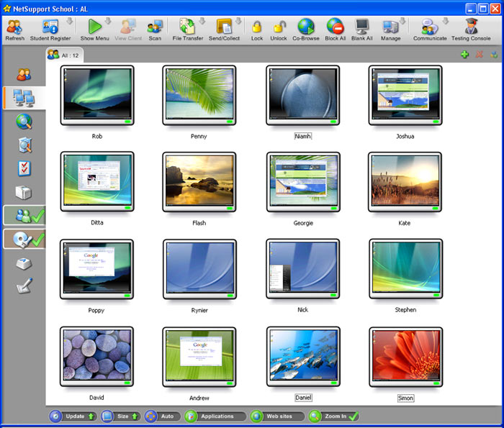Open the applications view sidebar icon

(24, 145)
